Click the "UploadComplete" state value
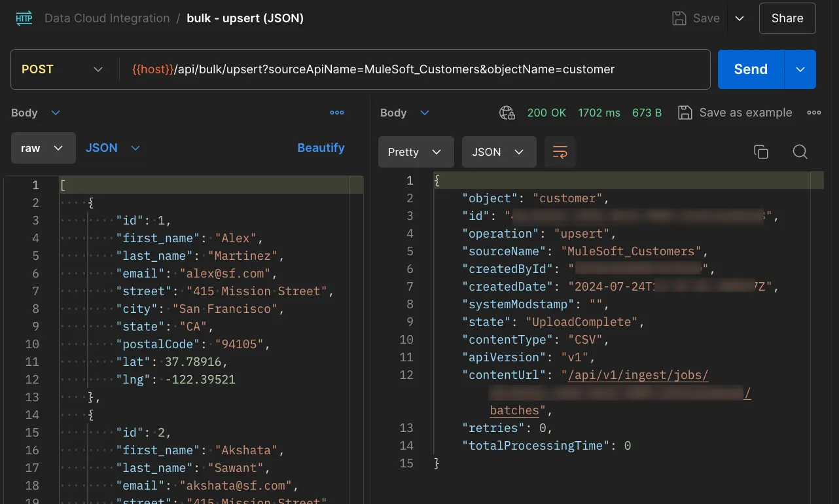The width and height of the screenshot is (839, 504). [582, 322]
